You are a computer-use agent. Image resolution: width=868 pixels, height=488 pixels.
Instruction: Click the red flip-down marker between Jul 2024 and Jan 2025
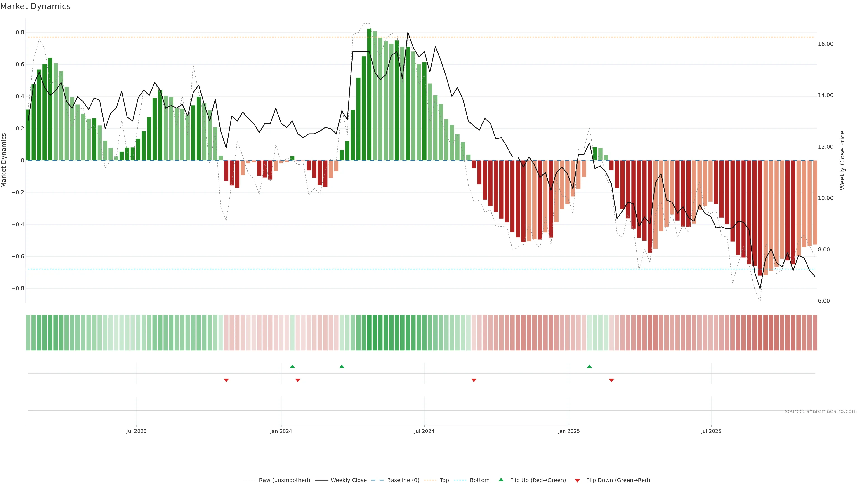click(474, 380)
